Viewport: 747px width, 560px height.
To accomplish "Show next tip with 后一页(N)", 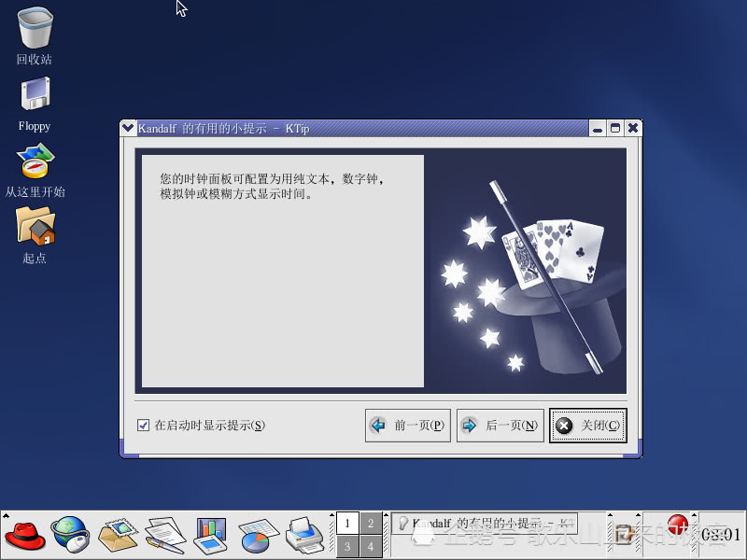I will point(500,426).
